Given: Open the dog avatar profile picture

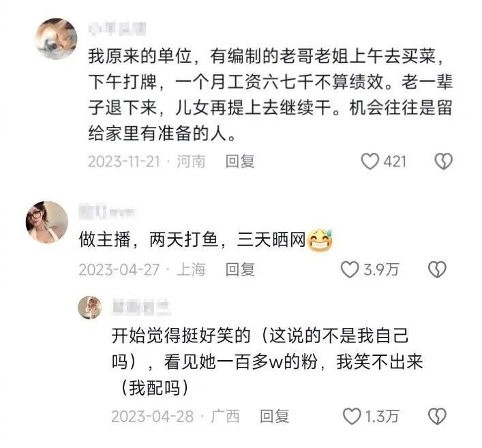Looking at the screenshot, I should click(57, 39).
